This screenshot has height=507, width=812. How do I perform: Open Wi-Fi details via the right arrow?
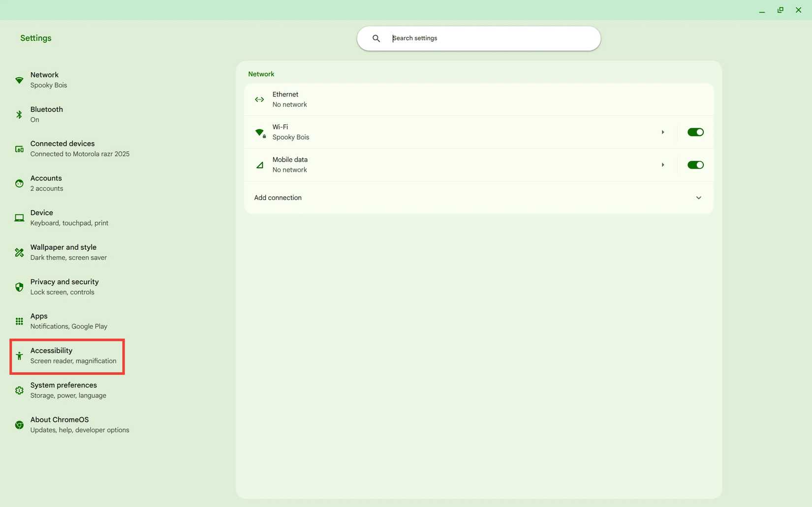coord(662,132)
